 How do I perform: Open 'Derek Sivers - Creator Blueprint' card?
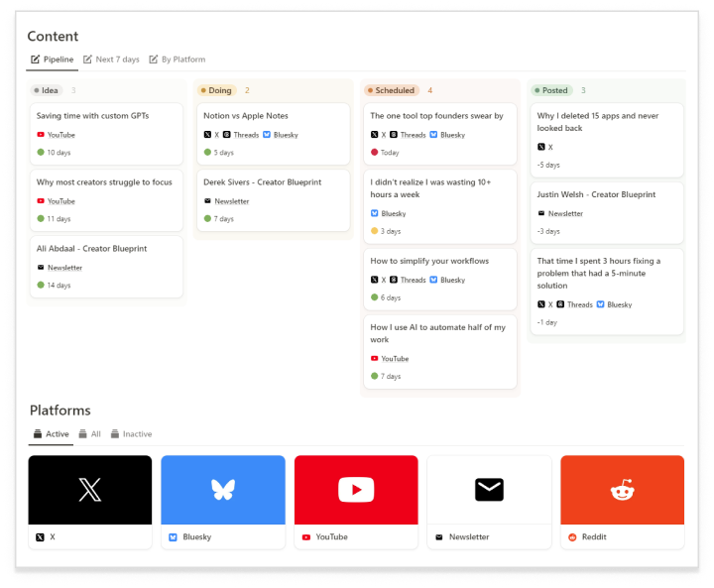coord(274,200)
